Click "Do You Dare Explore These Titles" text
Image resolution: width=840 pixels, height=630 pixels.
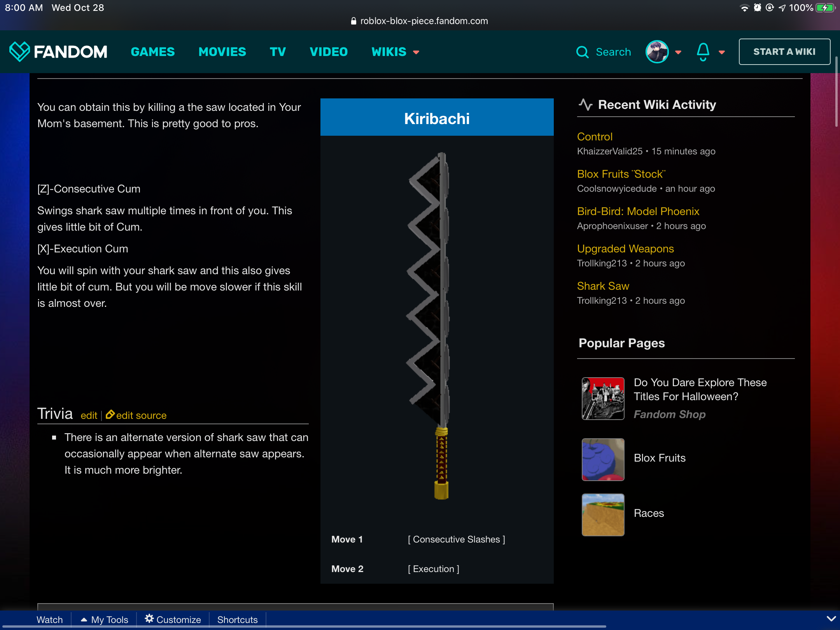click(x=700, y=389)
